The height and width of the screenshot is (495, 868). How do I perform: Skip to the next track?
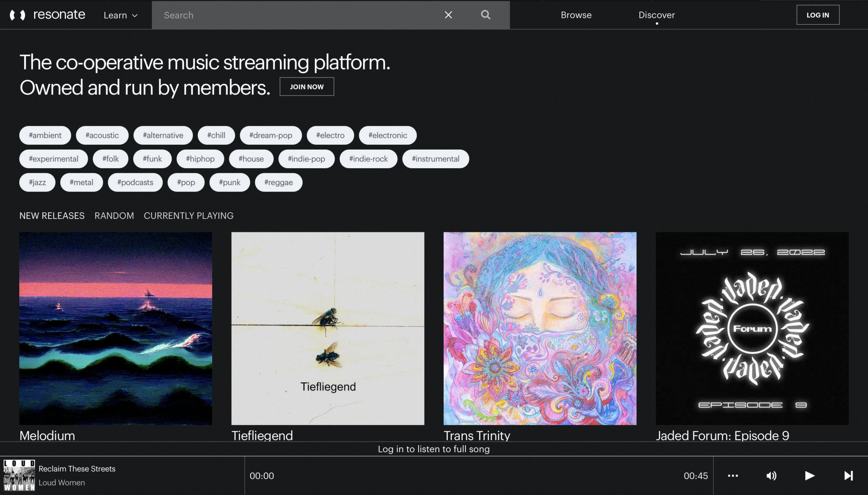coord(849,476)
